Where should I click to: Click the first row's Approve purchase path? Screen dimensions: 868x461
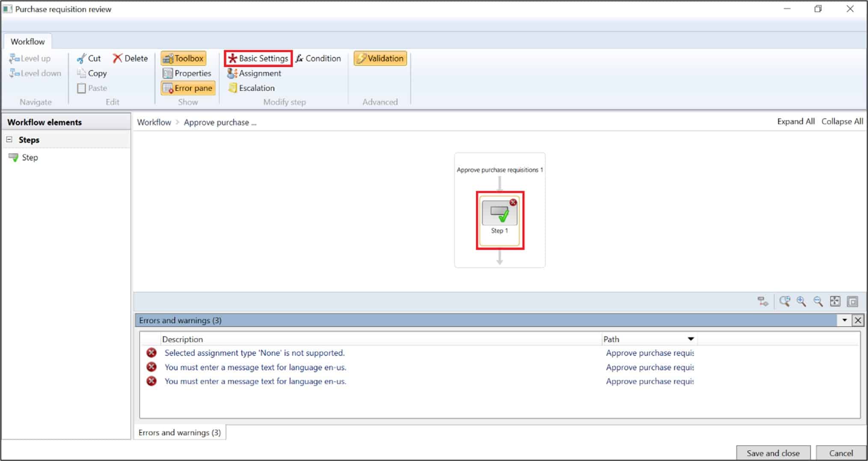point(650,353)
